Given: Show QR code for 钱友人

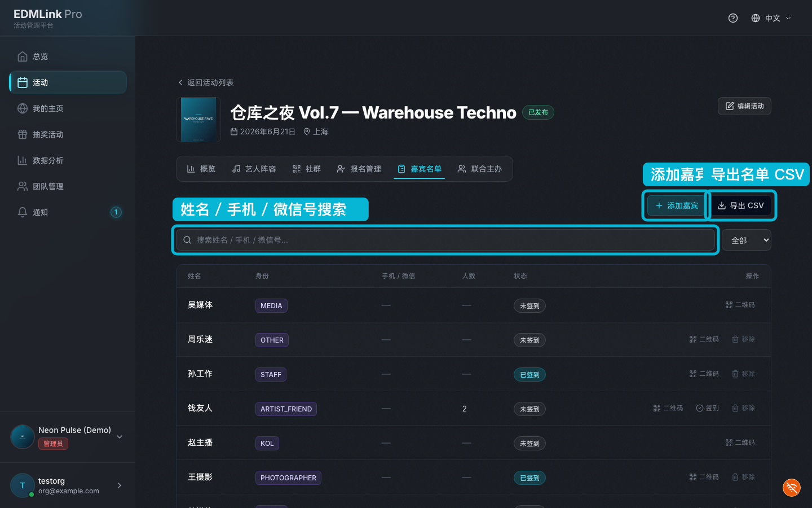Looking at the screenshot, I should [x=668, y=408].
